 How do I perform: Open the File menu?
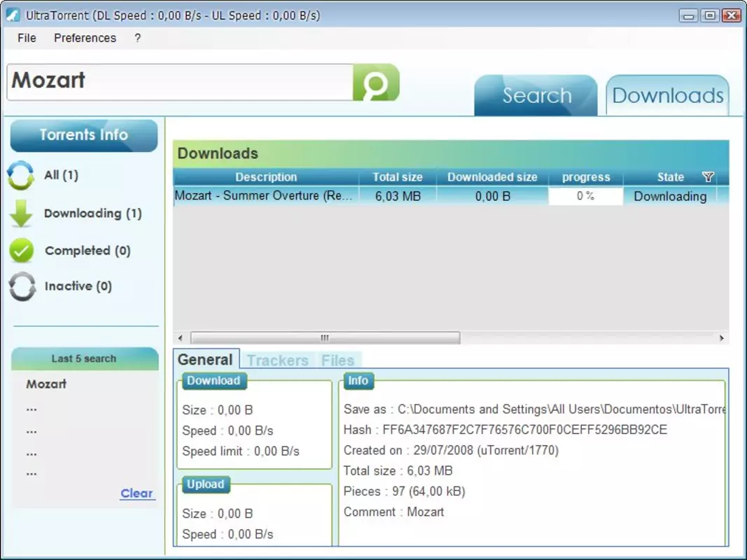(27, 38)
